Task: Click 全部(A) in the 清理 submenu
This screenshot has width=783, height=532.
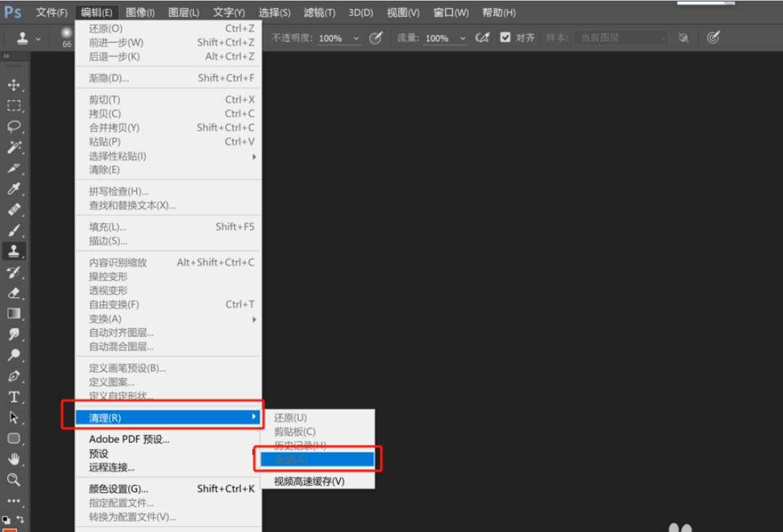Action: point(317,460)
